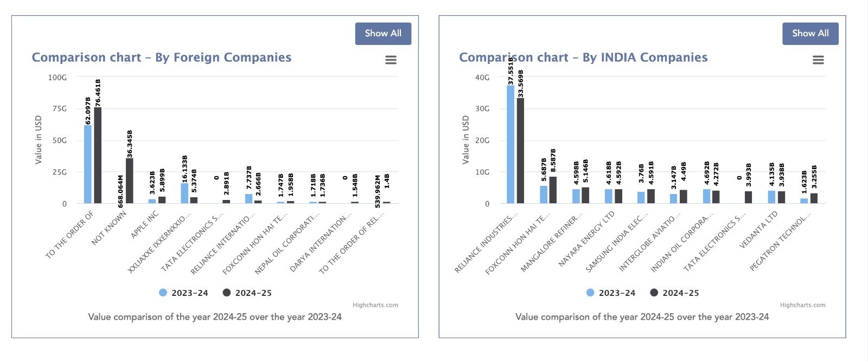Click Reliance Industries 37.551B blue bar
This screenshot has height=362, width=868.
[510, 146]
